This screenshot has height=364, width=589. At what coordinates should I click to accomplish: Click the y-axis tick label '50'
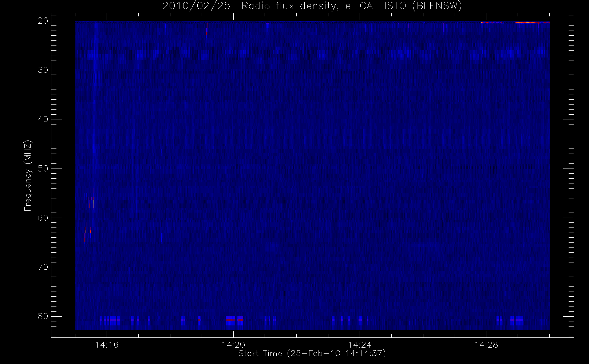click(x=43, y=169)
